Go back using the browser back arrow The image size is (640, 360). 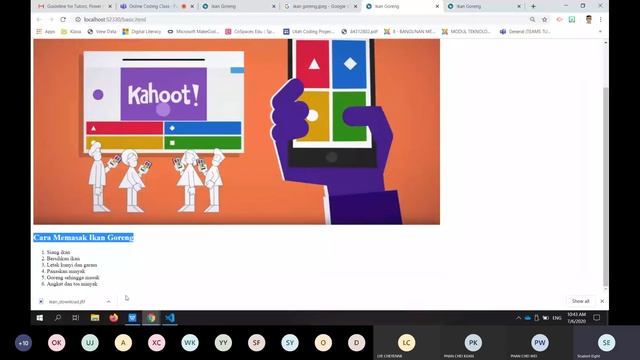pos(39,19)
